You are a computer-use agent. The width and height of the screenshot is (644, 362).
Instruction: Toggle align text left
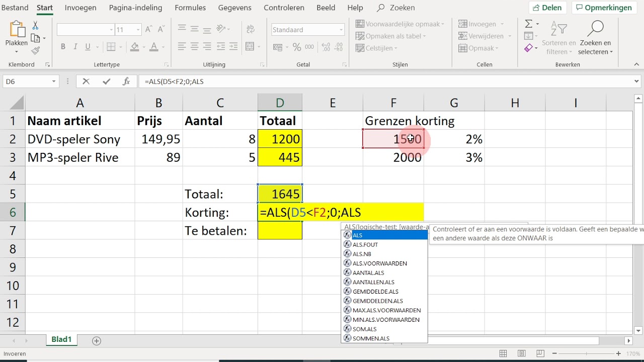tap(182, 47)
